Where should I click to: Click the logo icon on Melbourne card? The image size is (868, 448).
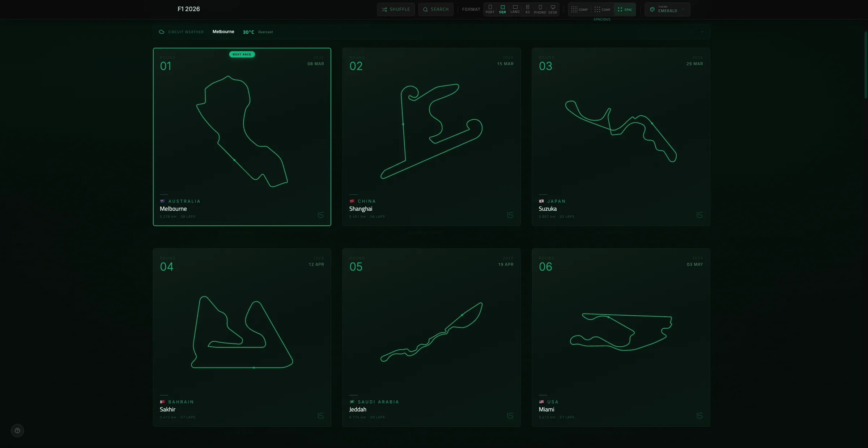tap(321, 215)
